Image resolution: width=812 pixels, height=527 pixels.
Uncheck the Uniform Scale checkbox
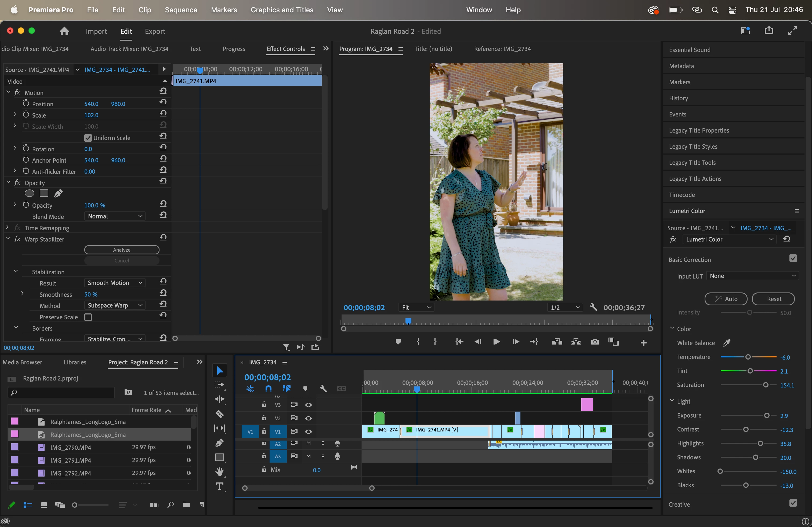pyautogui.click(x=88, y=138)
